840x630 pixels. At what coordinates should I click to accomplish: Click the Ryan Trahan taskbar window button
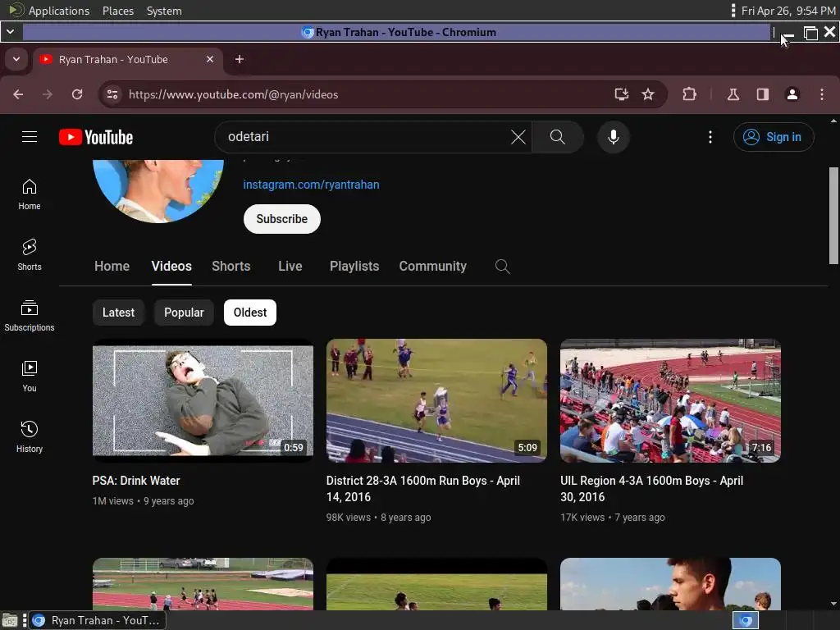click(x=97, y=620)
